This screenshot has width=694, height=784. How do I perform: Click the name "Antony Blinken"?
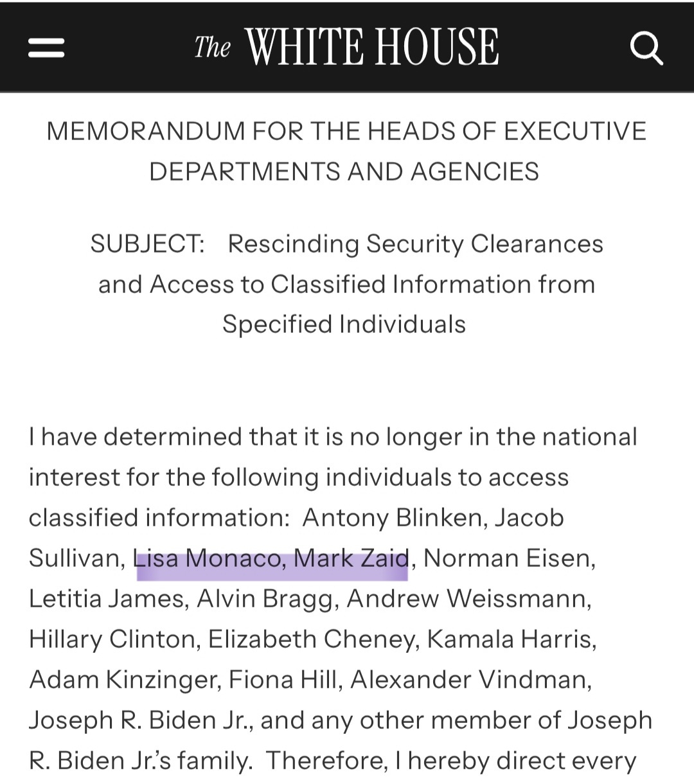point(393,518)
